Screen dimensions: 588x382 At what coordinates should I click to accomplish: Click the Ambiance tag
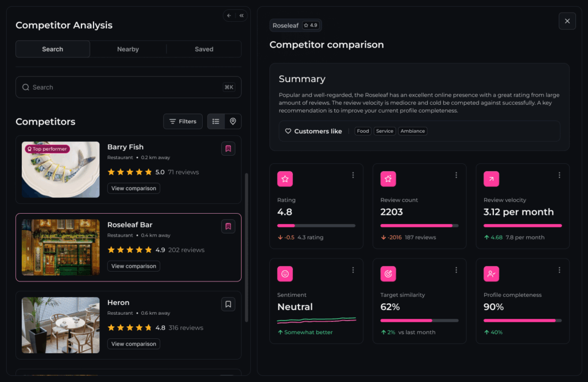tap(412, 132)
